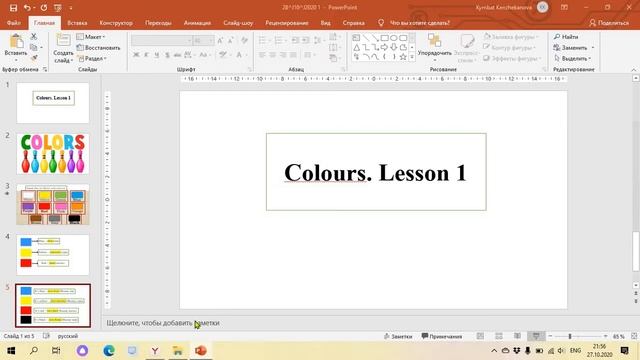The height and width of the screenshot is (360, 640).
Task: Click the Windows Start button
Action: click(11, 351)
